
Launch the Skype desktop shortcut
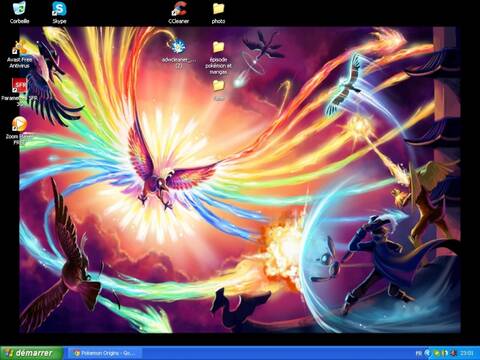(59, 13)
